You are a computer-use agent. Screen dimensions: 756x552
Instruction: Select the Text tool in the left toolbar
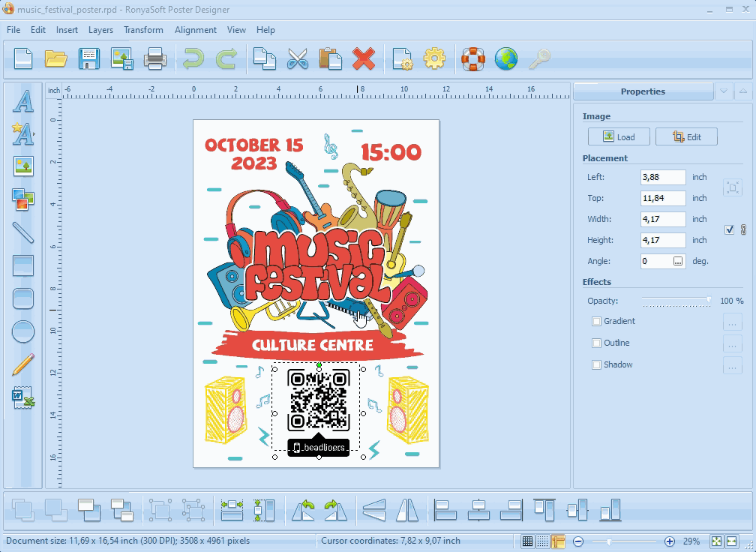coord(23,101)
